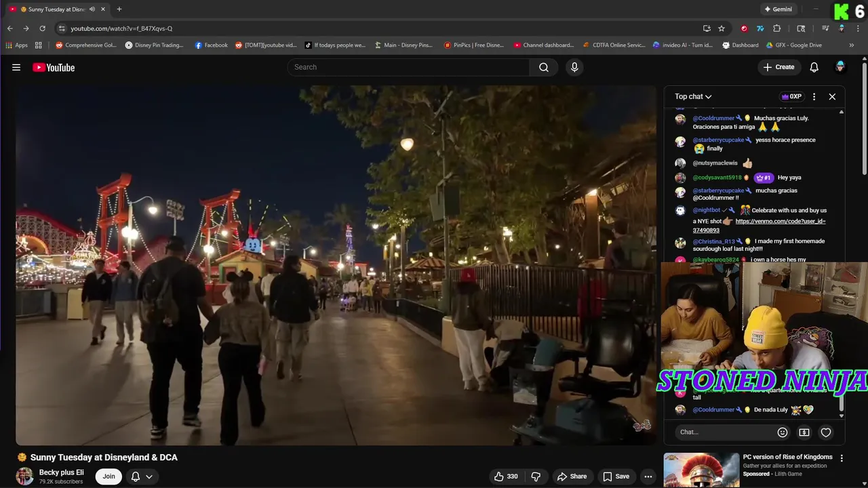This screenshot has width=868, height=488.
Task: Open live chat three-dot options menu
Action: 814,96
